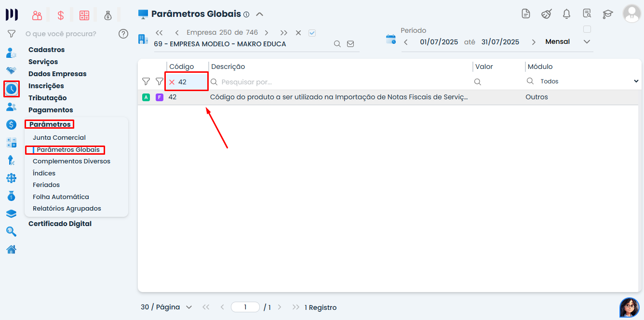
Task: Click the notification bell icon
Action: click(567, 14)
